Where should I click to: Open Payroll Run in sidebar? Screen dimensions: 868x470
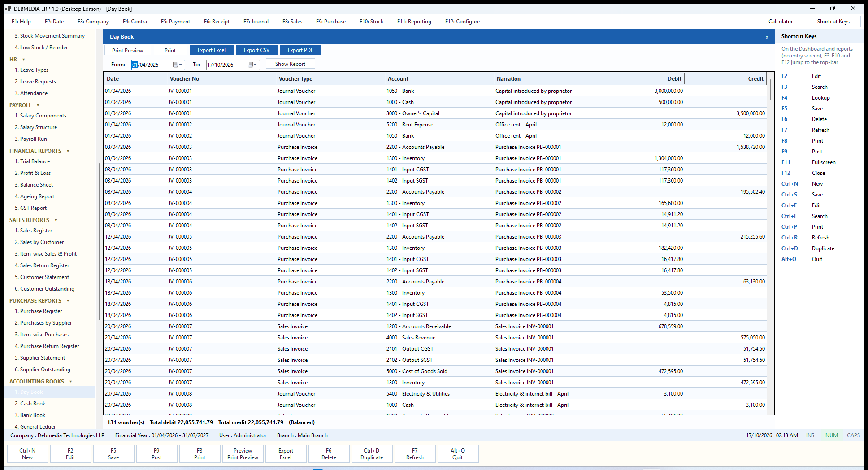(x=33, y=139)
